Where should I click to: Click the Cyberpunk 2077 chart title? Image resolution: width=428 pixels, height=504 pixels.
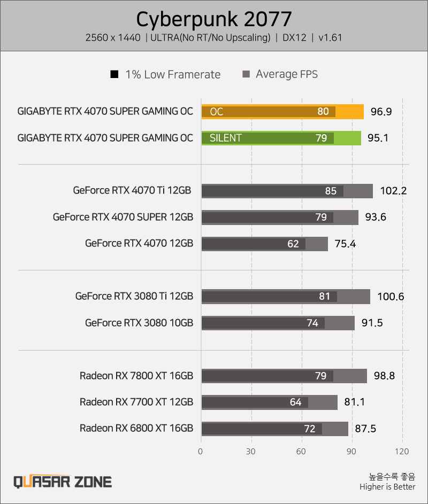(214, 19)
